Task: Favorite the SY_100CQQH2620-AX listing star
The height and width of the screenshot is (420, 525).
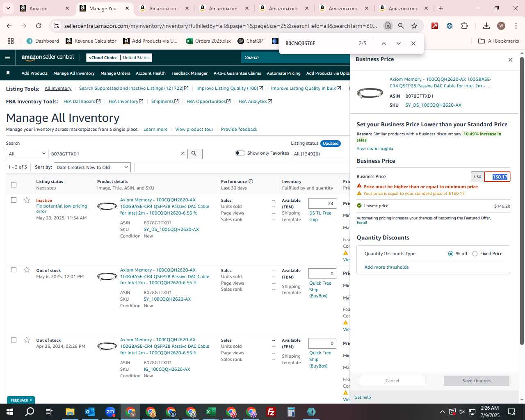Action: point(27,270)
